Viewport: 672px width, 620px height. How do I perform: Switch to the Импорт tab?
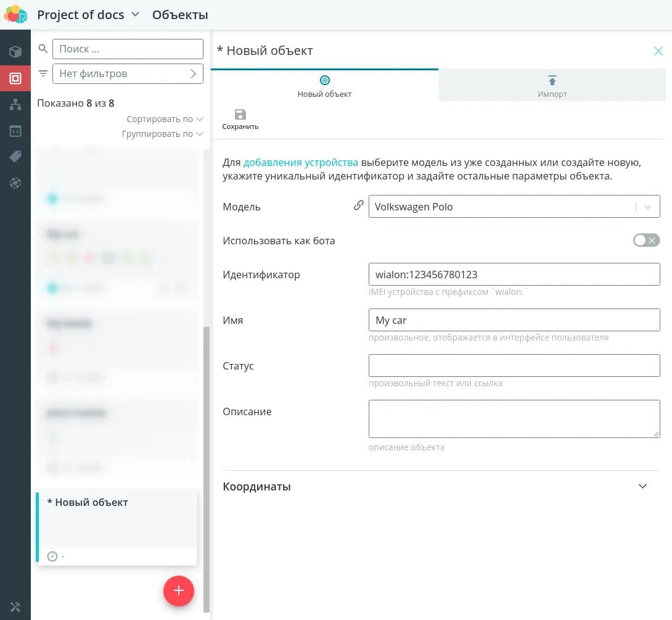[552, 86]
